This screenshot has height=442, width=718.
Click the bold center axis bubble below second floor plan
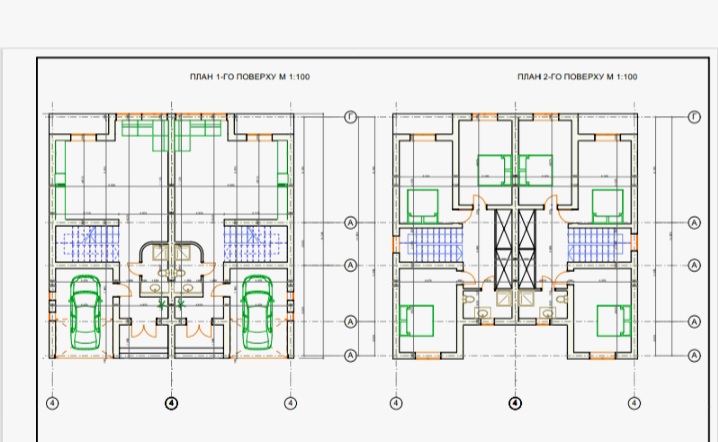(x=515, y=403)
